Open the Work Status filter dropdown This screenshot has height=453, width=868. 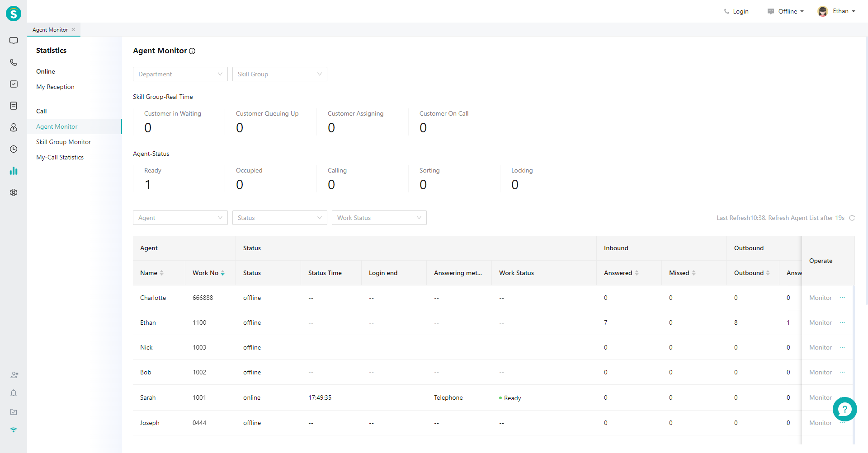tap(379, 218)
